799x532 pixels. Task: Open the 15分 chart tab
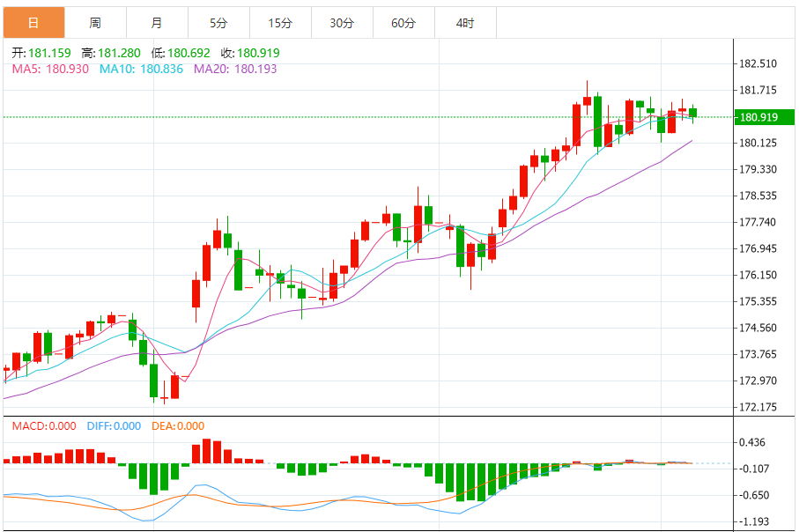pyautogui.click(x=280, y=23)
